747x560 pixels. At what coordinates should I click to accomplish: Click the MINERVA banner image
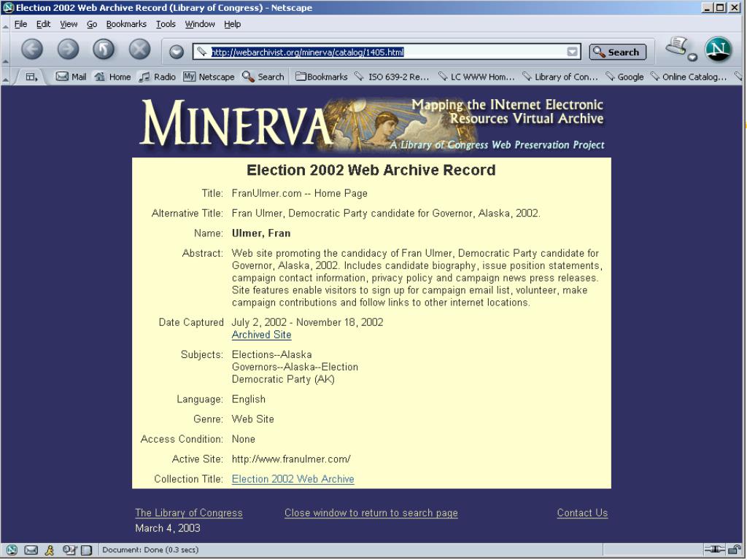[x=372, y=125]
